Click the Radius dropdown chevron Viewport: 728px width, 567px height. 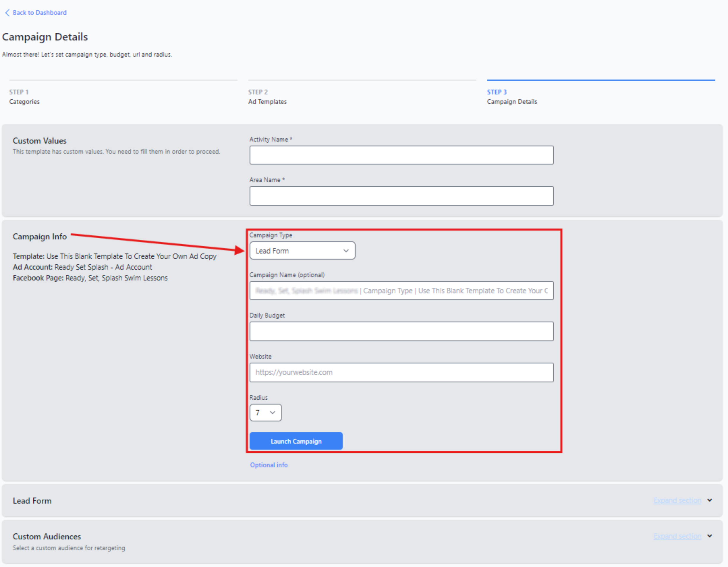click(272, 413)
